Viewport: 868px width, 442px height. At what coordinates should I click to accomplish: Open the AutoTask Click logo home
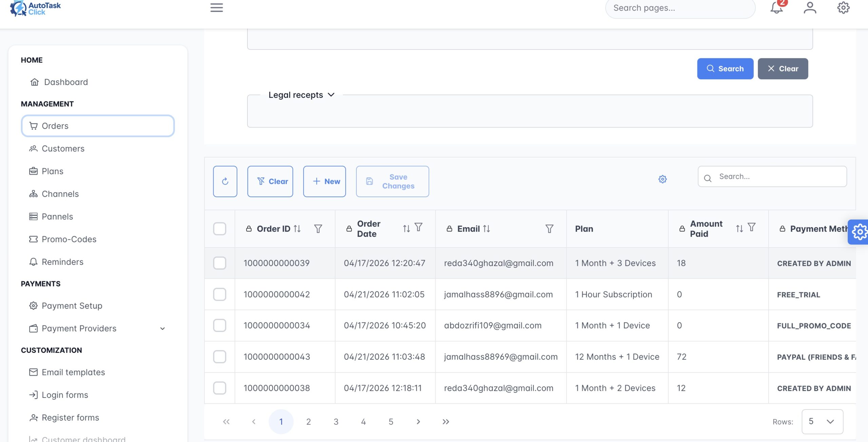[35, 8]
